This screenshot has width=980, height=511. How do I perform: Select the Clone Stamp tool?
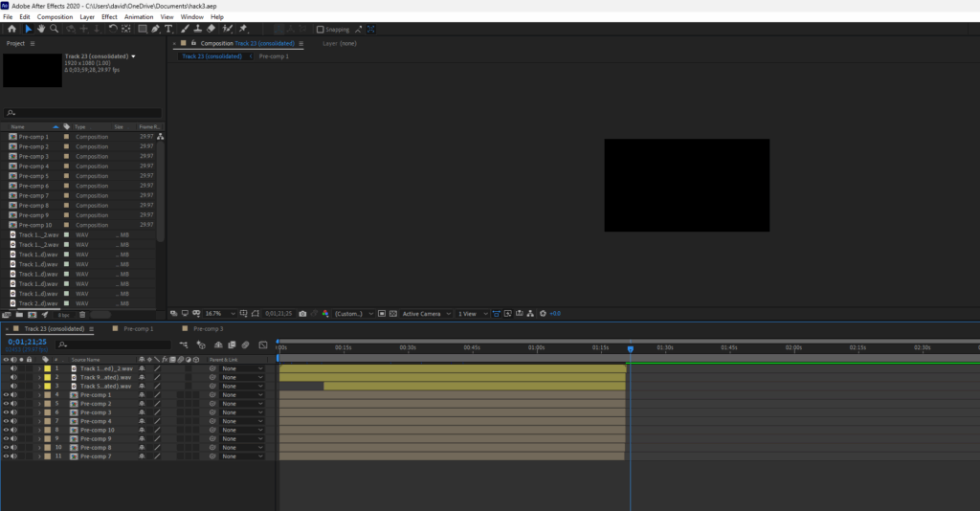point(197,29)
